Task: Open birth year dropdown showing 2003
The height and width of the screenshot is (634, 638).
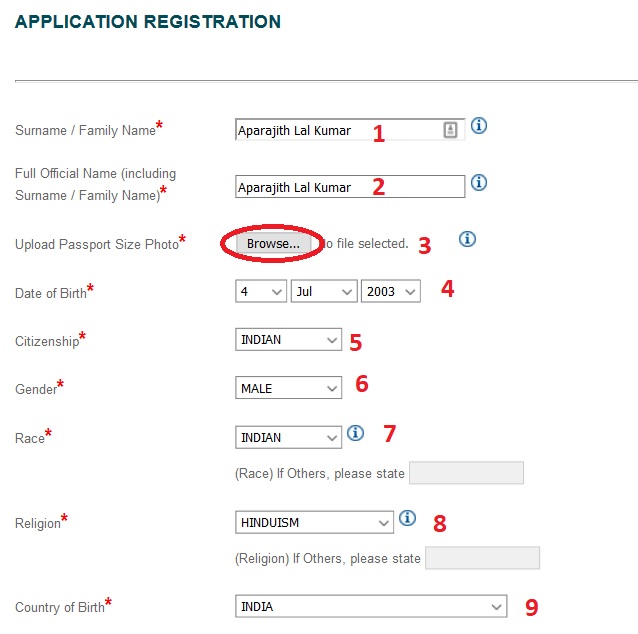Action: point(391,291)
